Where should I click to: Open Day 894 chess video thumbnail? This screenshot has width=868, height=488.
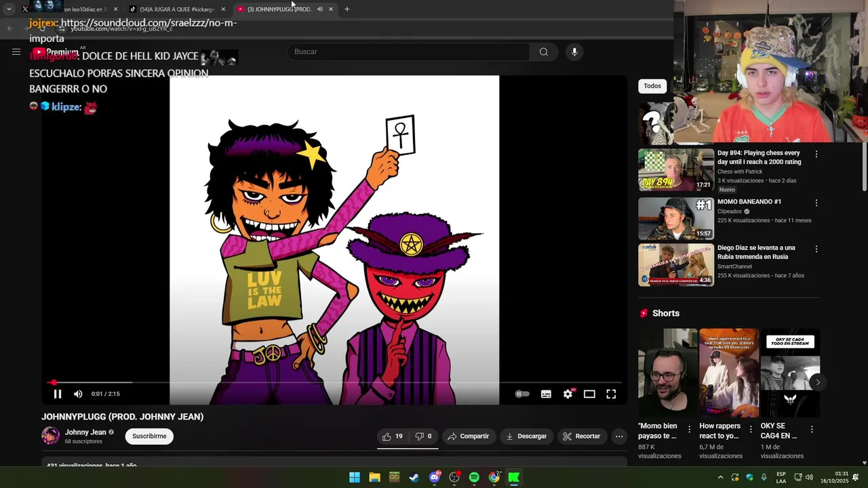[676, 169]
